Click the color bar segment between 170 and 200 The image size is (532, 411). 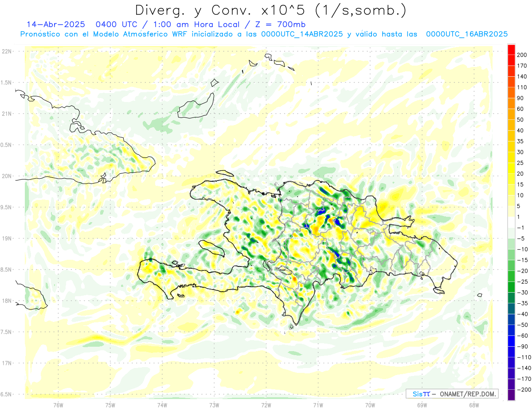pos(511,60)
